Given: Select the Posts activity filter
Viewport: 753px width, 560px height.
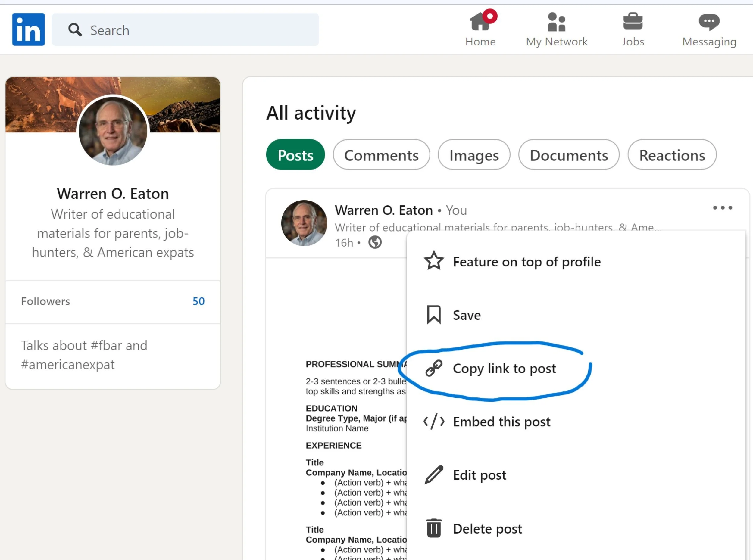Looking at the screenshot, I should coord(295,155).
